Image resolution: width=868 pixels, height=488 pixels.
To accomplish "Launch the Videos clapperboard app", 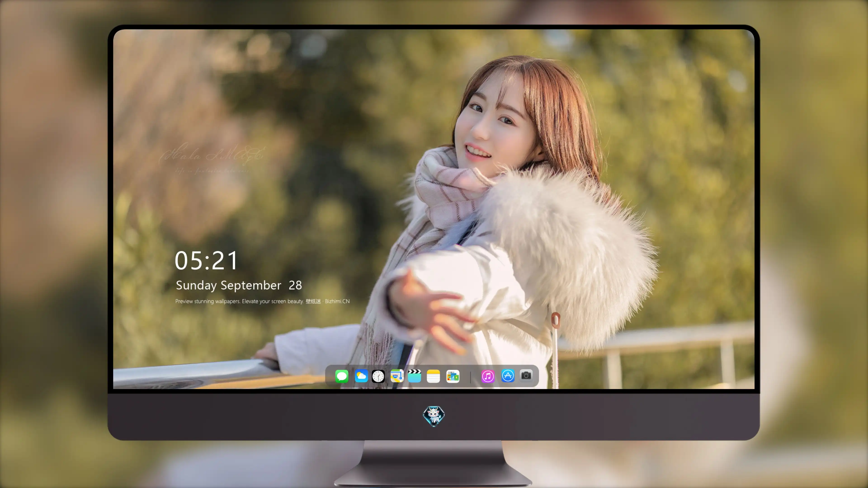I will [x=415, y=376].
